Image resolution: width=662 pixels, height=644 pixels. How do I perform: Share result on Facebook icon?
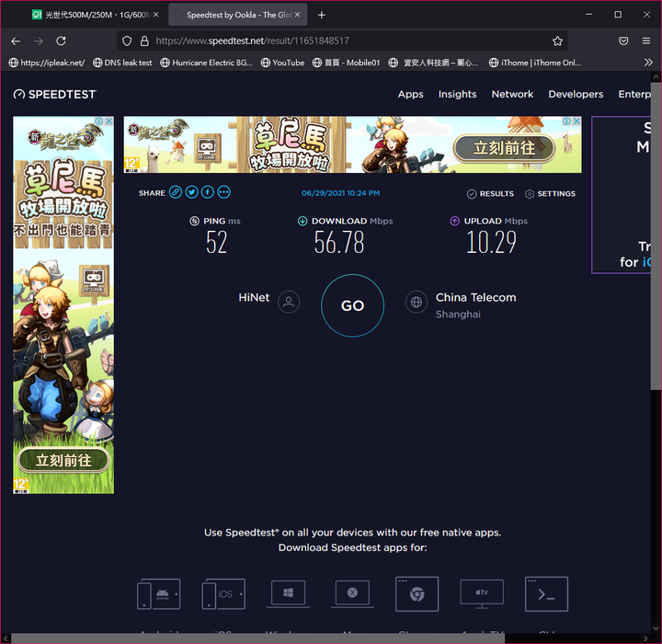[207, 192]
